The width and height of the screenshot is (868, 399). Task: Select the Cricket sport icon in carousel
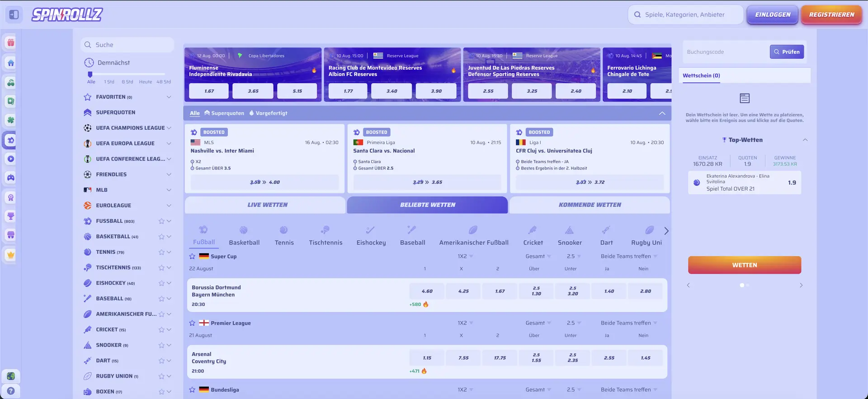[x=533, y=230]
